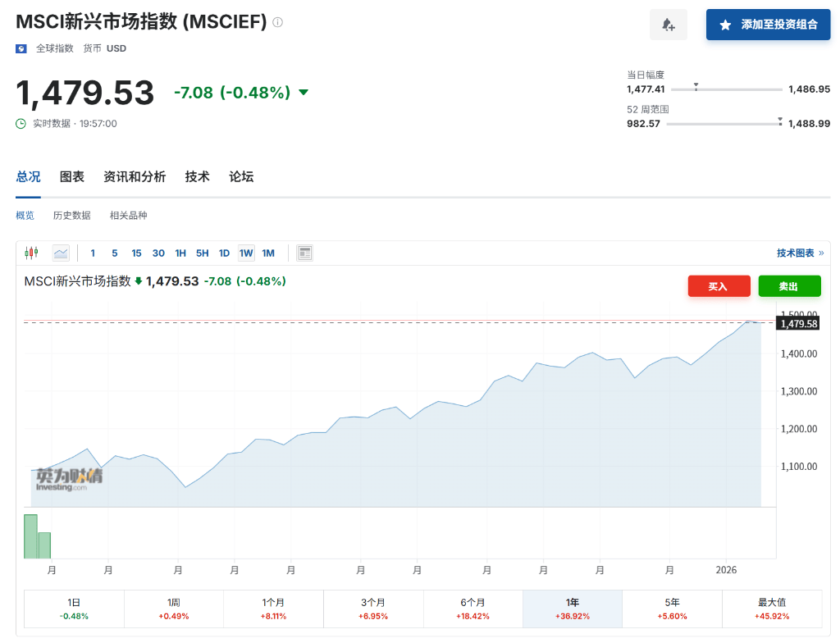This screenshot has width=840, height=643.
Task: Click the red 买入 button
Action: (x=719, y=285)
